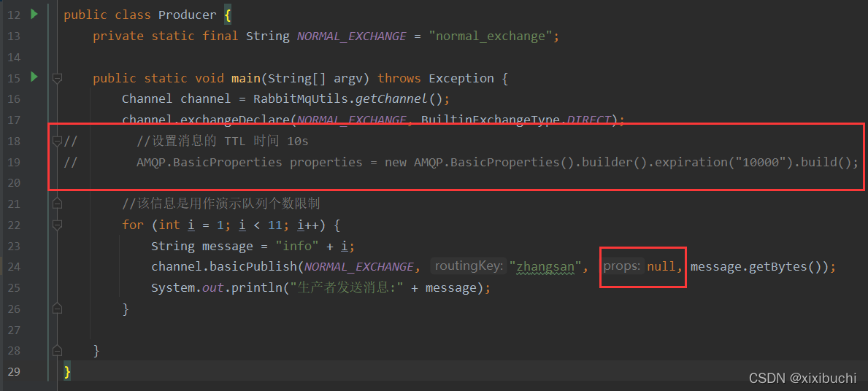Screen dimensions: 868x391
Task: Collapse the commented block fold at line 18
Action: 56,142
